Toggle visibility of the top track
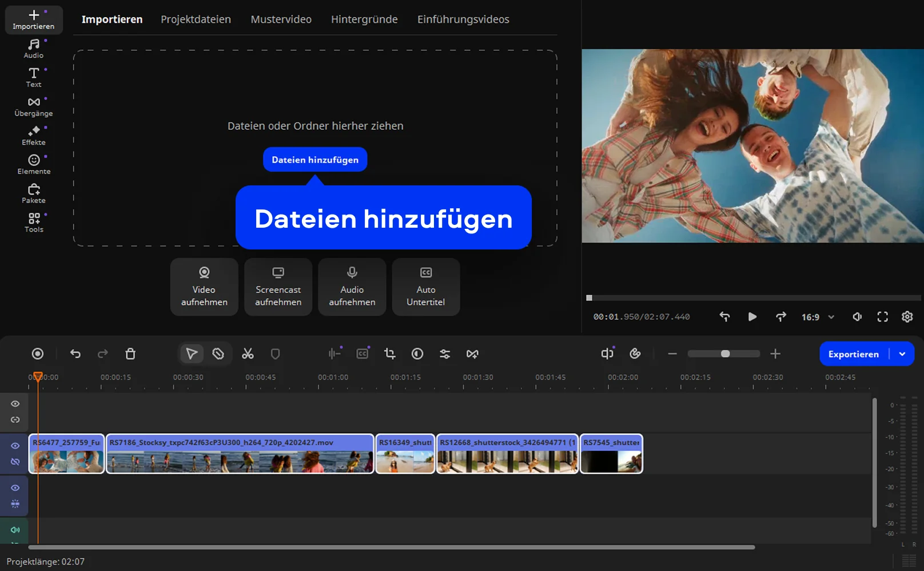This screenshot has width=924, height=571. (15, 404)
